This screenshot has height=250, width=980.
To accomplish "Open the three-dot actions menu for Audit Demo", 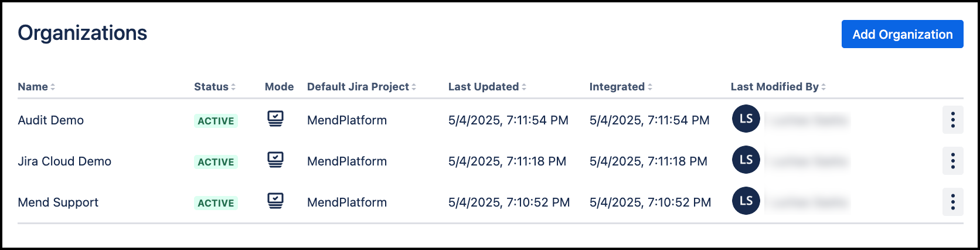I will [952, 120].
